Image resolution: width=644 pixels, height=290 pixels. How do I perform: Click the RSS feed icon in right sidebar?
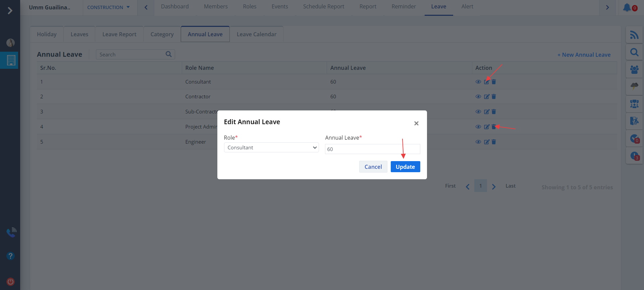(x=634, y=35)
